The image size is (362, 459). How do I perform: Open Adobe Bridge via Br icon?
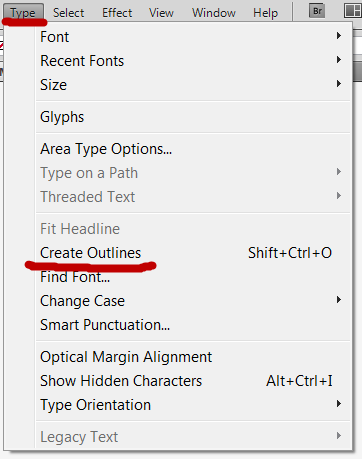[x=317, y=11]
